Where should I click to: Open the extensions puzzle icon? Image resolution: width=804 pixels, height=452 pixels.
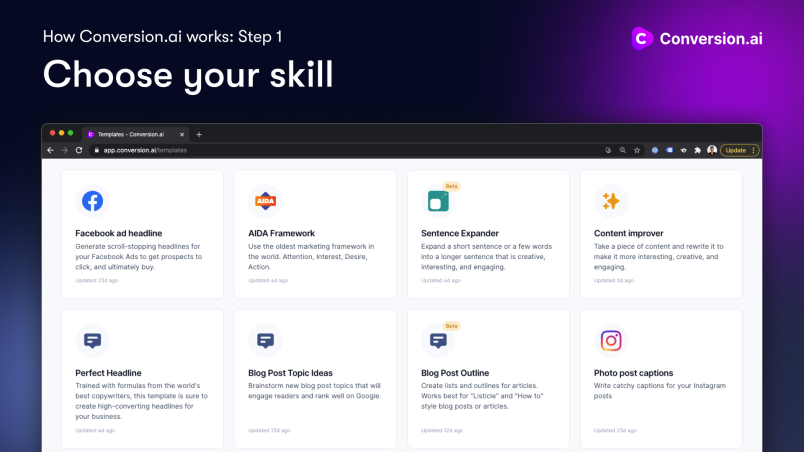697,150
